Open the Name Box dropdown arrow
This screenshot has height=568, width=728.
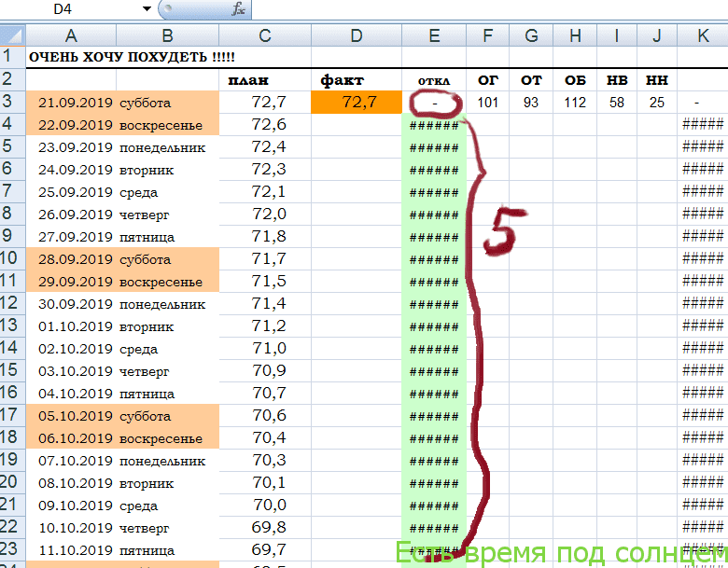[x=147, y=9]
